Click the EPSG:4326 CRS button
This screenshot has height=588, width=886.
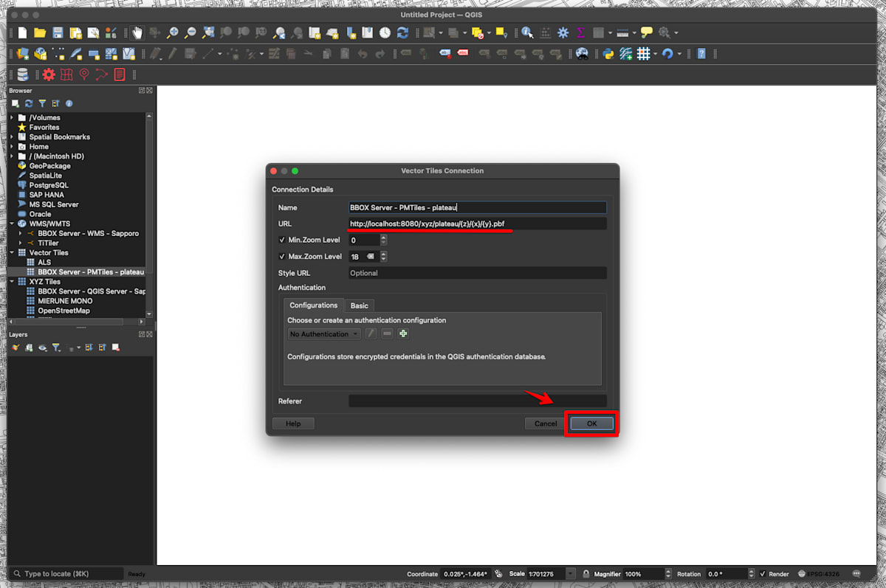coord(820,574)
